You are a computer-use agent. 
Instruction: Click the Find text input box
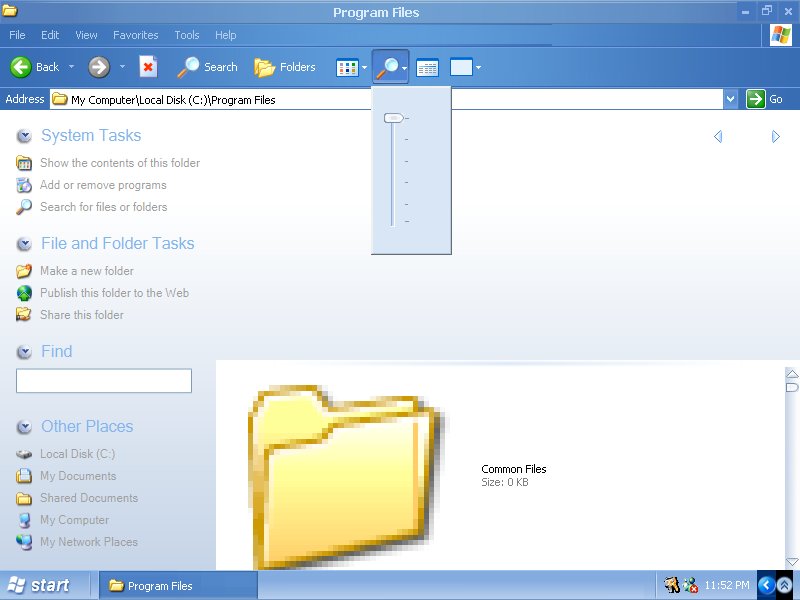(103, 381)
